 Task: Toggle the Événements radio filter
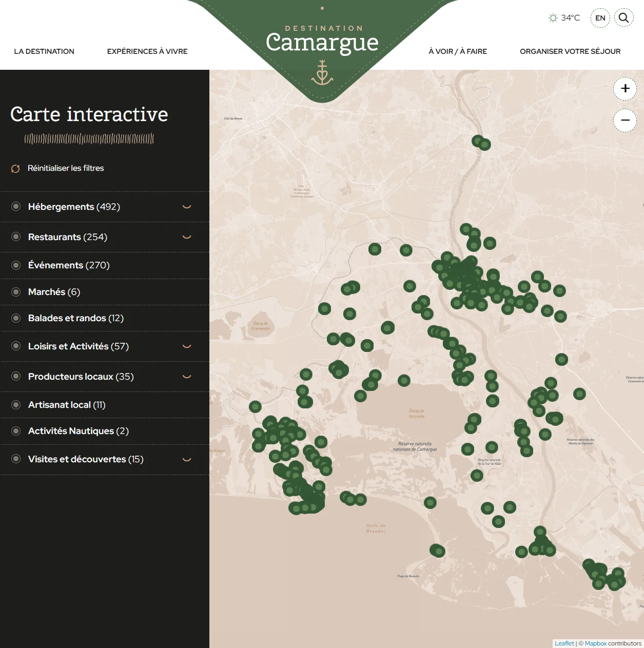16,265
